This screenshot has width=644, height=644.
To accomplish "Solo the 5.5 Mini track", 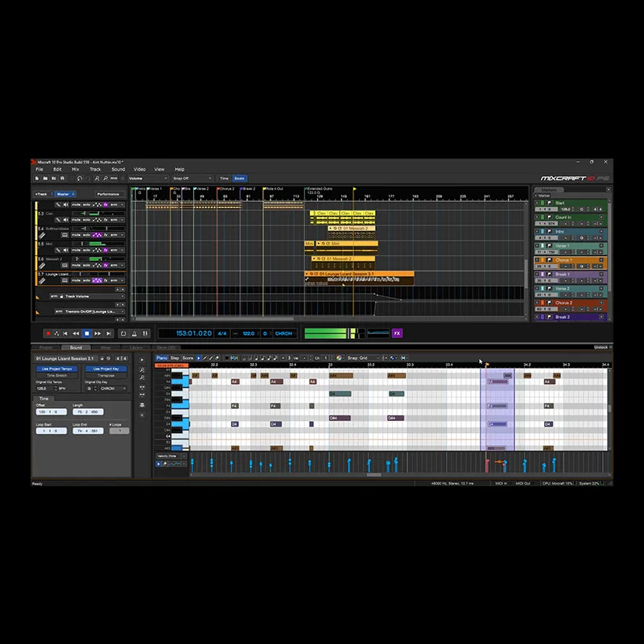I will [x=86, y=250].
